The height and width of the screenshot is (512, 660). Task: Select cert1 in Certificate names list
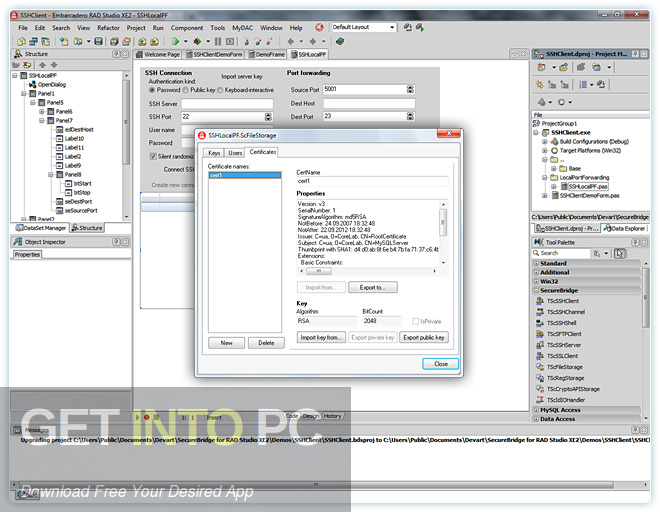click(x=245, y=175)
